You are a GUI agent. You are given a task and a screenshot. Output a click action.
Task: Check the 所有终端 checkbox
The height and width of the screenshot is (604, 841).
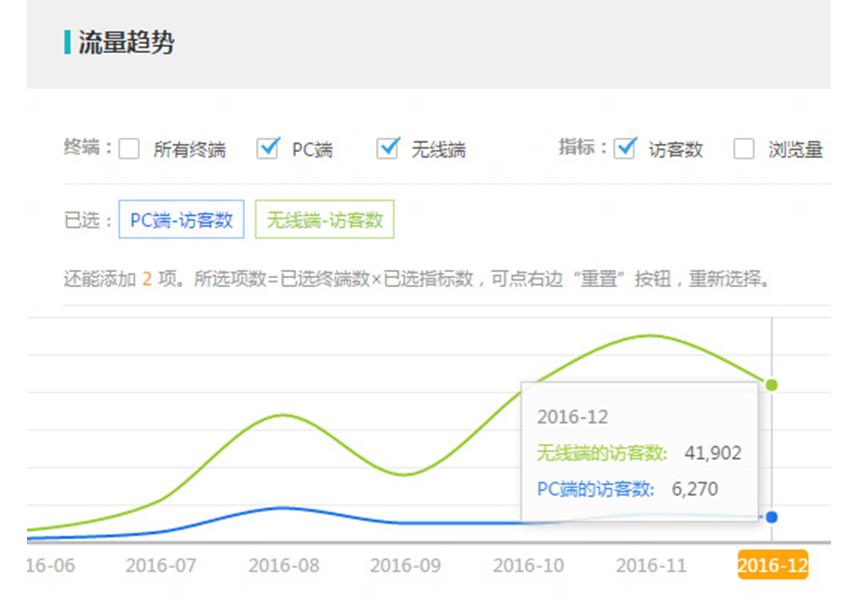click(x=129, y=150)
